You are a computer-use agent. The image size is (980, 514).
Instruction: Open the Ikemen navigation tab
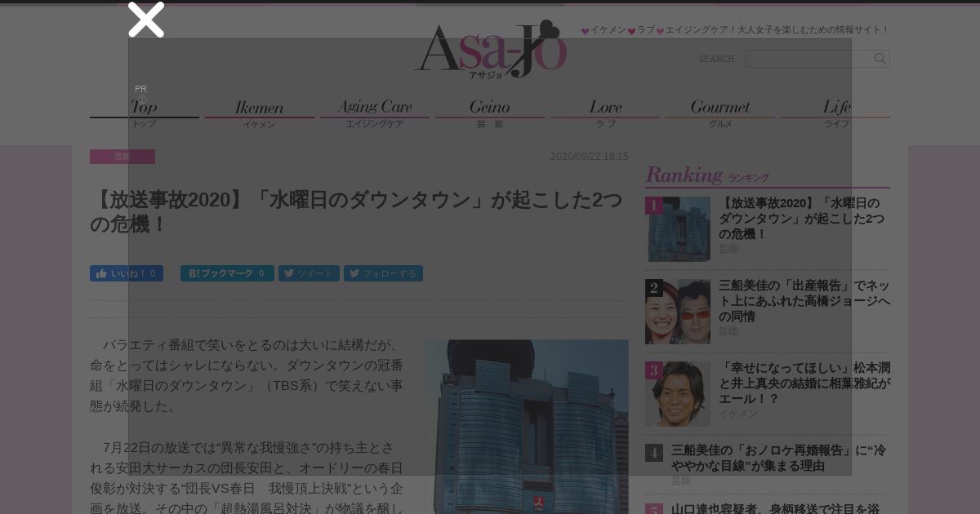point(259,113)
